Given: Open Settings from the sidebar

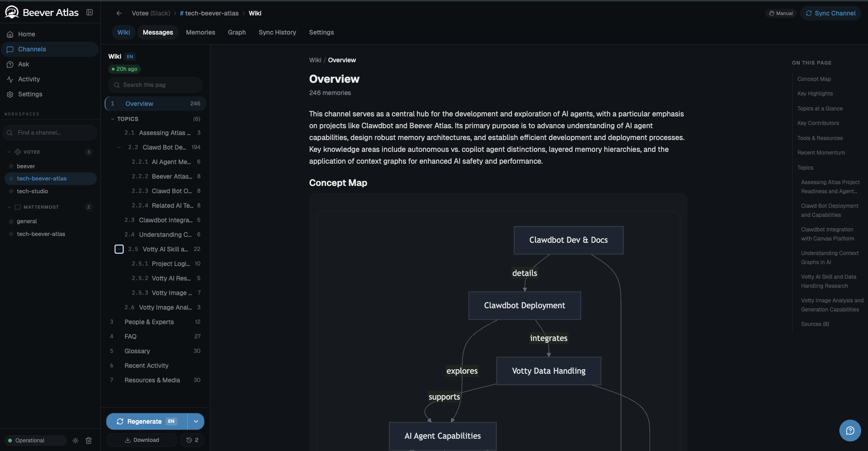Looking at the screenshot, I should click(30, 94).
